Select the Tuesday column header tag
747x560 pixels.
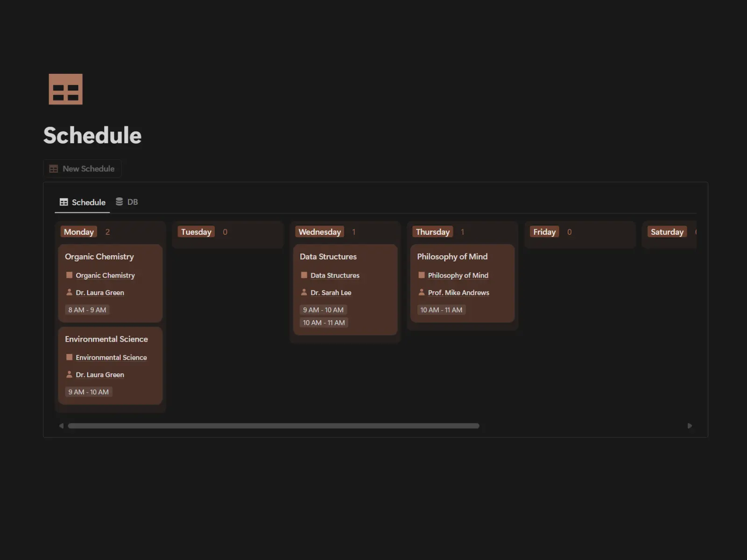pos(196,232)
